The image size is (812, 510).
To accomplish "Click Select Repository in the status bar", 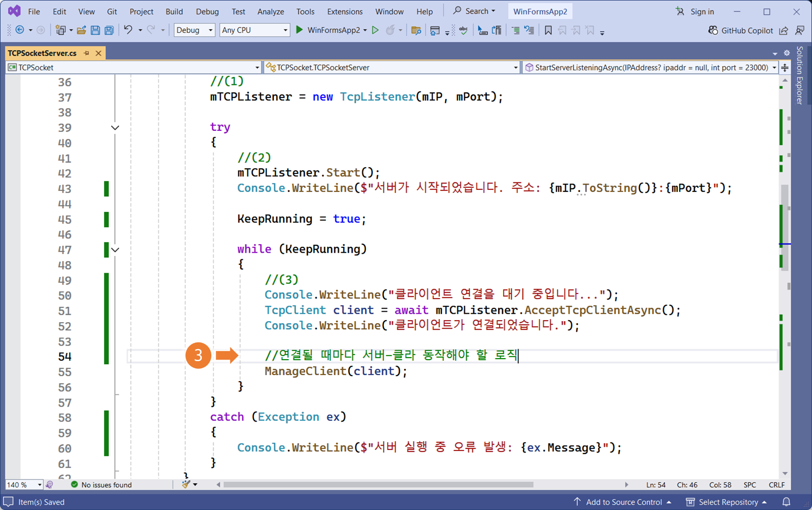I will 727,502.
